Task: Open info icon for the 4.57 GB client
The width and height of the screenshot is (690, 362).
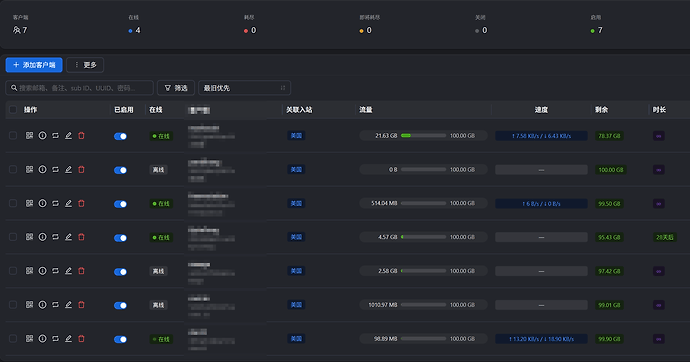Action: pyautogui.click(x=42, y=237)
